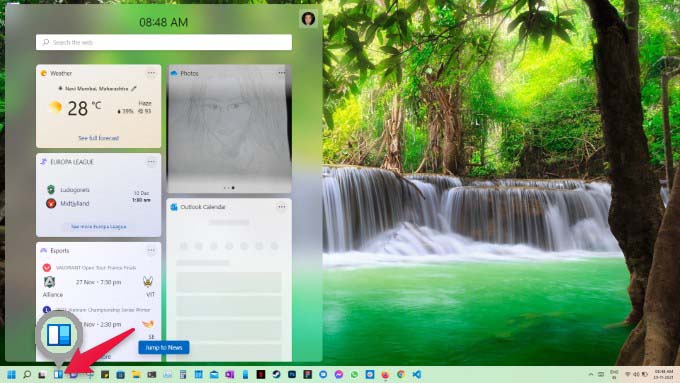Click See full forecast link
This screenshot has height=383, width=680.
[x=98, y=138]
